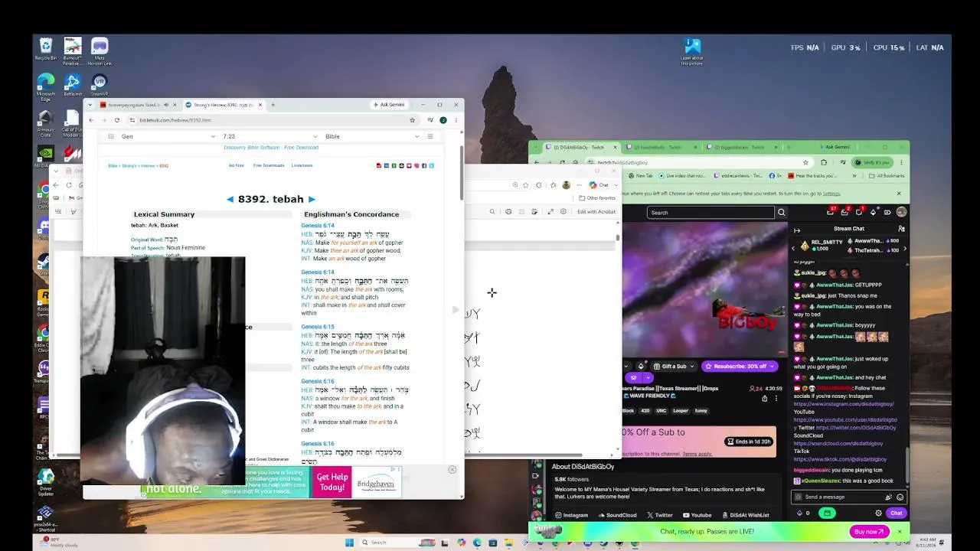Select the Looper stream tag
Viewport: 980px width, 551px height.
click(x=679, y=411)
